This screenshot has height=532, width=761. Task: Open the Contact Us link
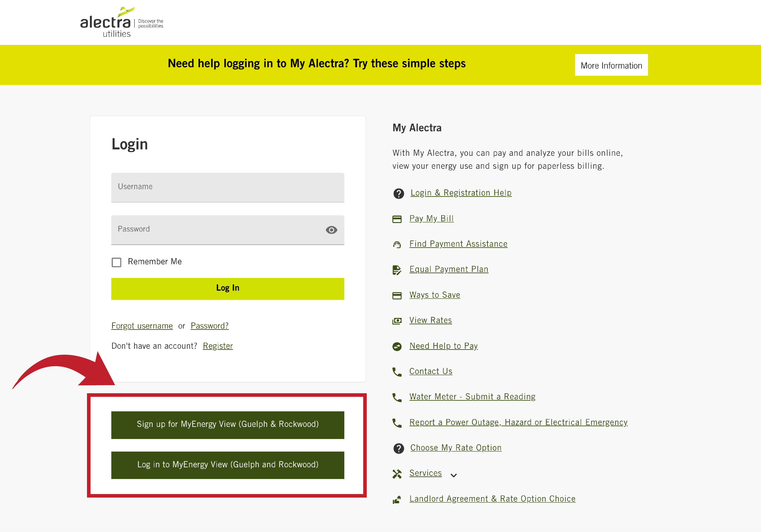click(x=431, y=371)
